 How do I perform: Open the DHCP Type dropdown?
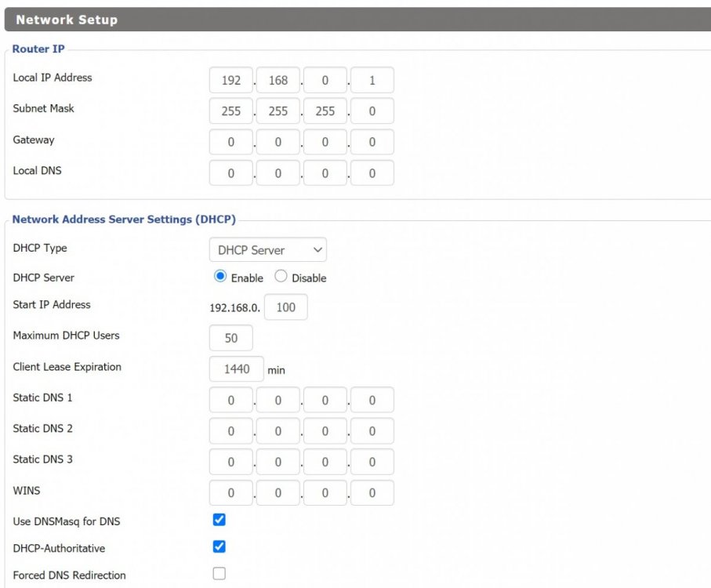pos(267,250)
